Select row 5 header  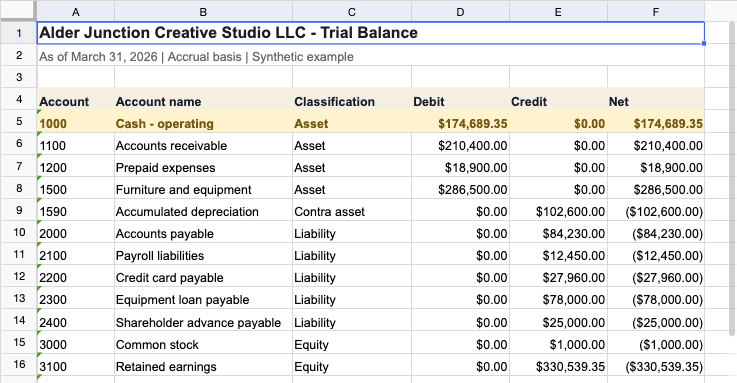[x=19, y=121]
